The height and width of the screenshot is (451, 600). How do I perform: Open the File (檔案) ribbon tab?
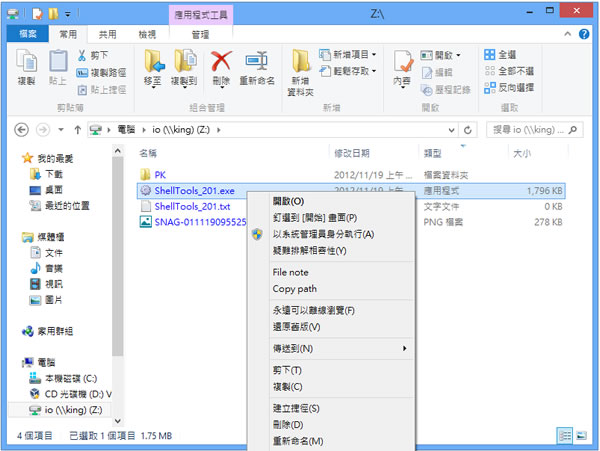(28, 34)
